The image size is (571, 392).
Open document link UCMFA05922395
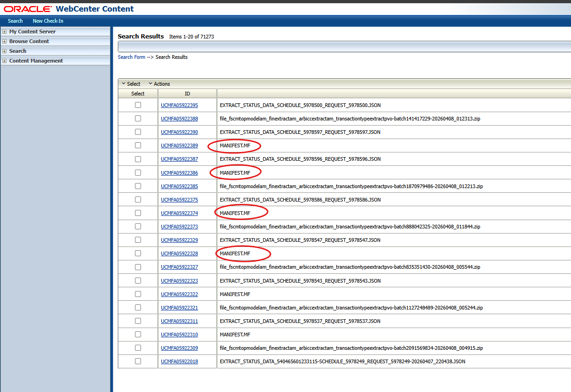tap(180, 105)
